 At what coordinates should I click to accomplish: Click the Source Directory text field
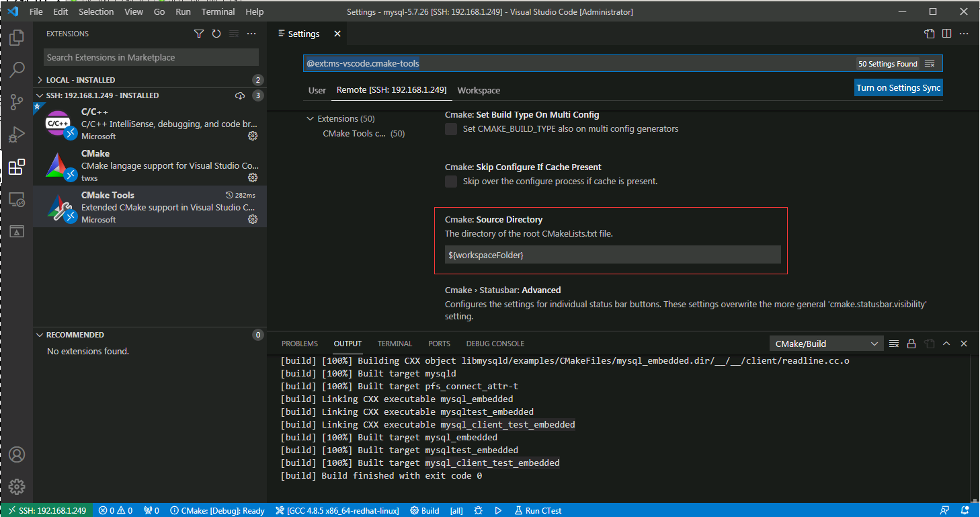click(613, 255)
